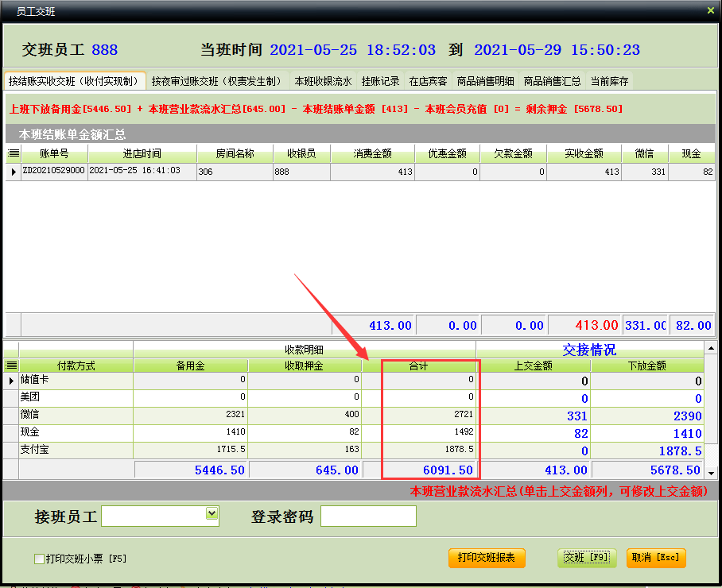Image resolution: width=722 pixels, height=588 pixels.
Task: Click the 消费金额 column header
Action: click(372, 153)
